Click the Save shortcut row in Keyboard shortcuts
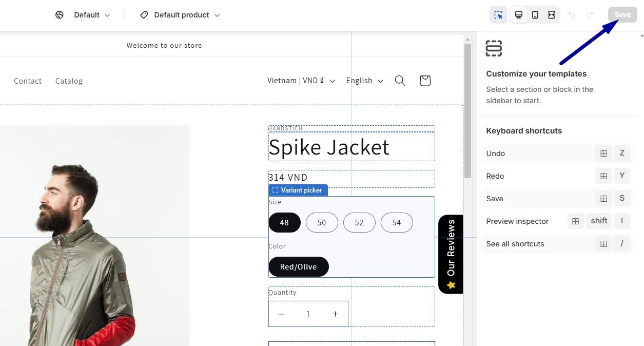The width and height of the screenshot is (644, 346). [x=557, y=199]
